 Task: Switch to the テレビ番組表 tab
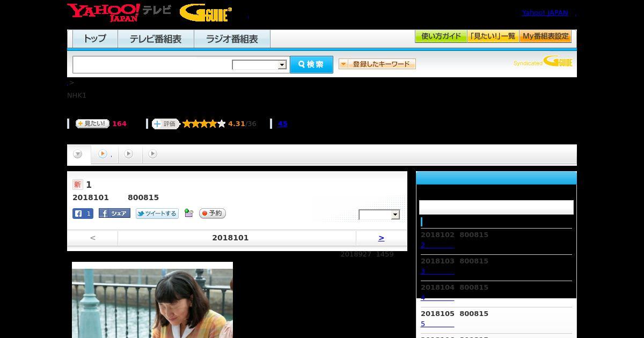tap(156, 39)
